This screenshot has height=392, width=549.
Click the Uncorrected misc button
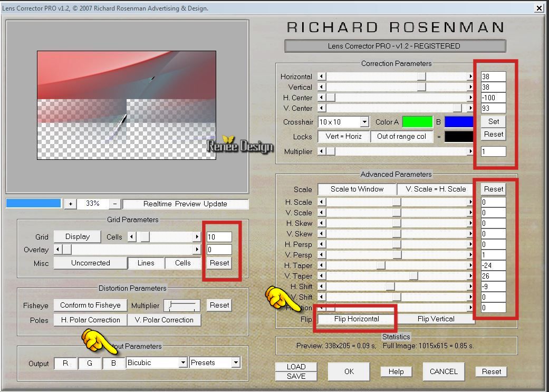90,263
